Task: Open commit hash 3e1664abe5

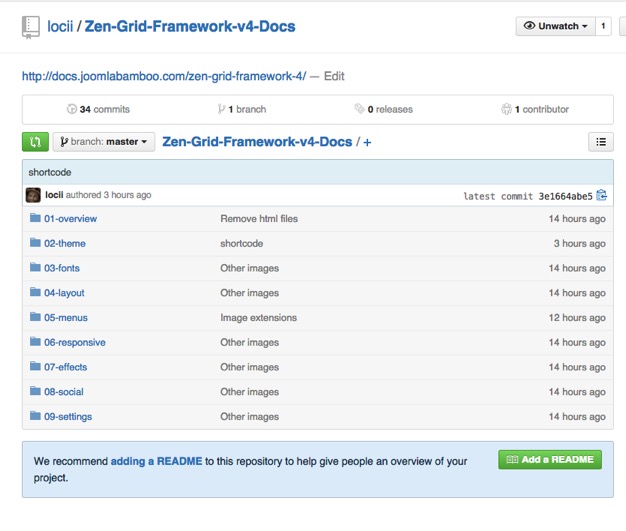Action: tap(565, 196)
